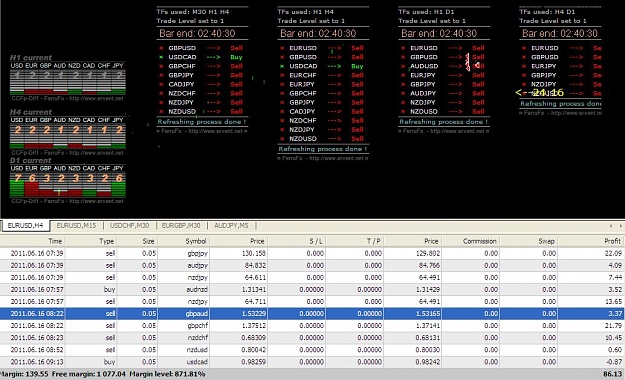Viewport: 625px width, 380px height.
Task: Click the green X marker beside USDCAD in M30 H1 H4 panel
Action: pyautogui.click(x=161, y=57)
